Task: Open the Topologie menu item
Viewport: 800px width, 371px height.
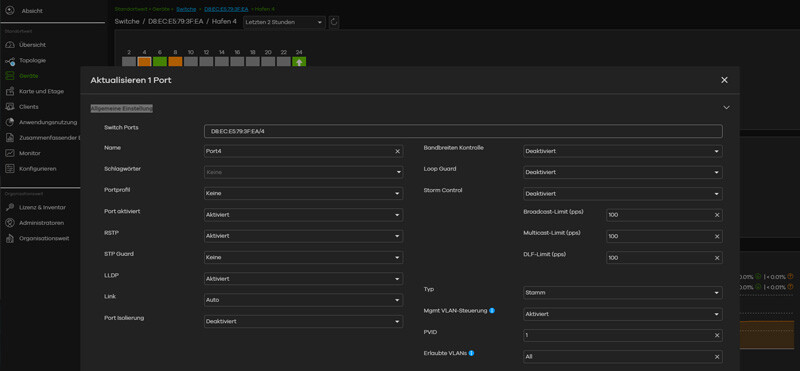Action: click(x=33, y=60)
